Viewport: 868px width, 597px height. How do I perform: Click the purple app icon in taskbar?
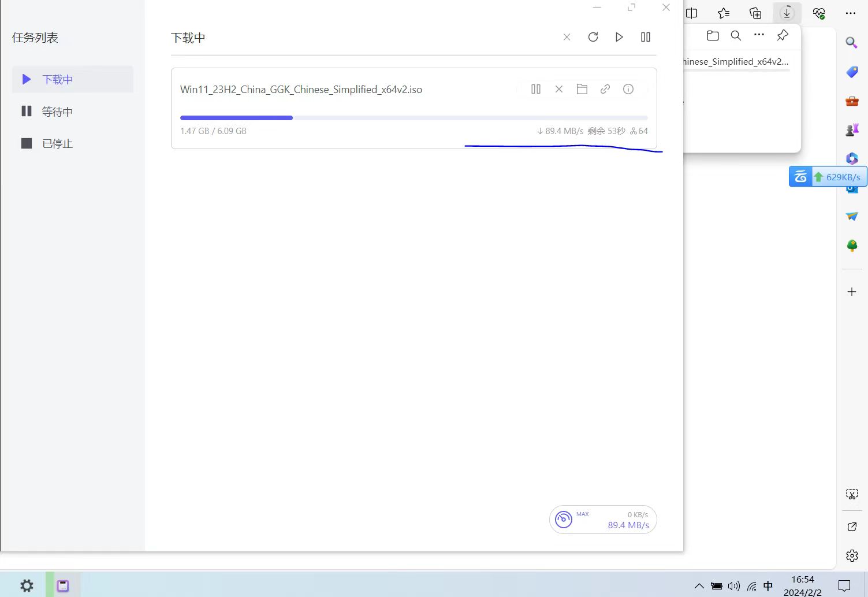click(63, 585)
